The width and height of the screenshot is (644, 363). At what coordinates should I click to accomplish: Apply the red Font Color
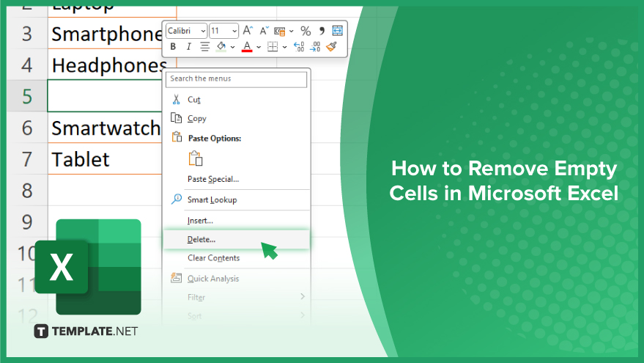click(247, 47)
